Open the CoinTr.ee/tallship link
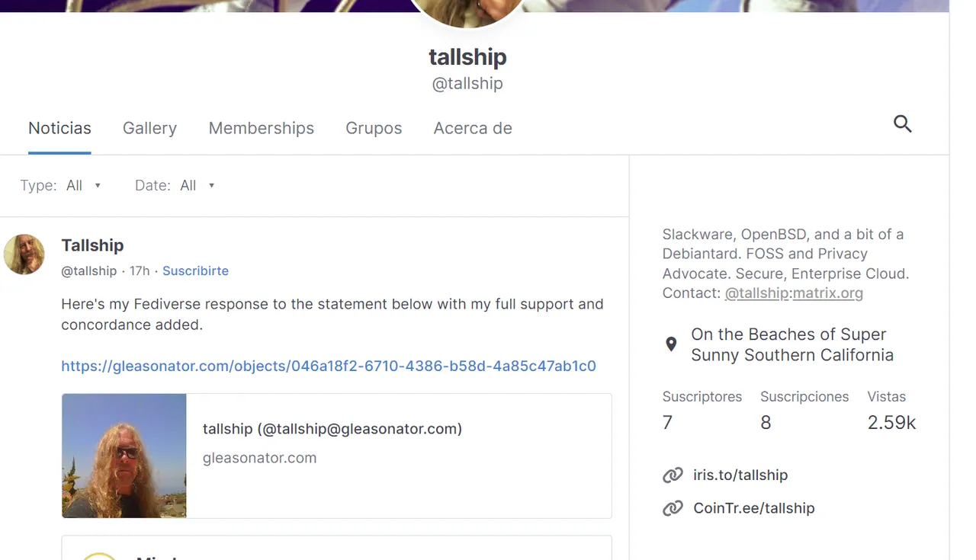This screenshot has height=560, width=976. [x=754, y=508]
